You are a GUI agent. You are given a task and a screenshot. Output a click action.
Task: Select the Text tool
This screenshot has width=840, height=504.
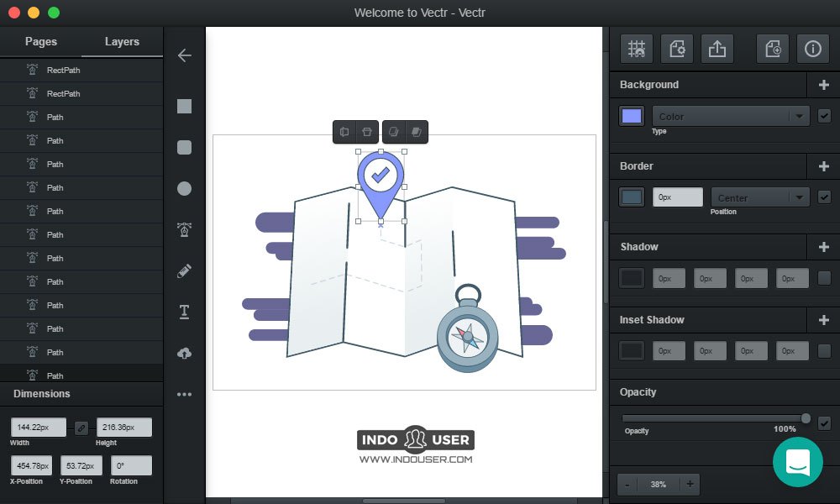click(184, 312)
